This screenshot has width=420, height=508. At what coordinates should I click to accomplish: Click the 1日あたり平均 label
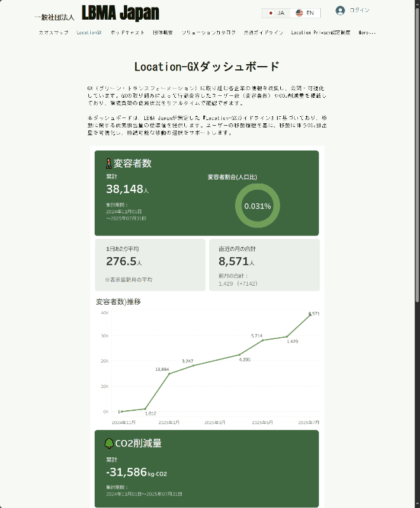click(122, 249)
